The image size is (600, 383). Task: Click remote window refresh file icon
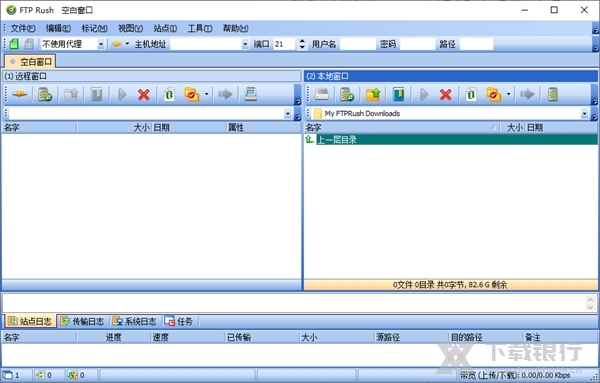[169, 94]
